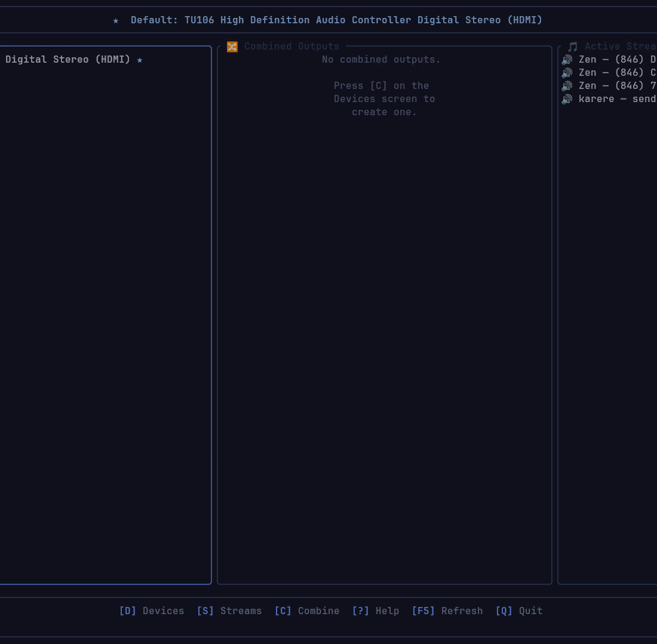This screenshot has height=644, width=657.
Task: Click the music note icon beside Active Streams
Action: click(x=573, y=47)
